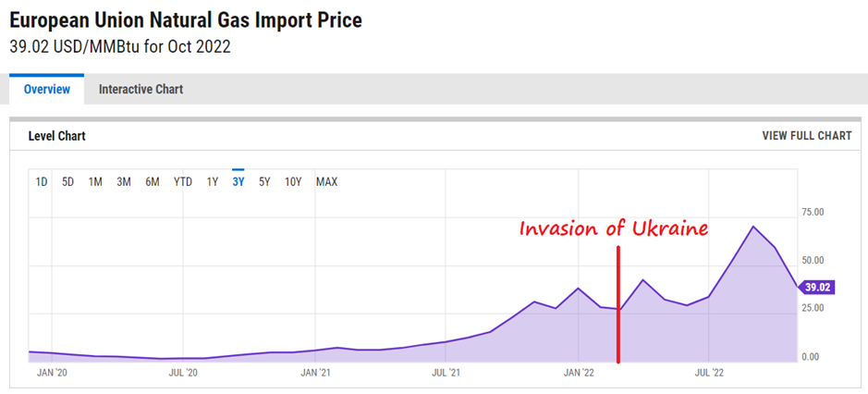Click the European Union Natural Gas Import Price title
The height and width of the screenshot is (394, 868).
click(186, 19)
